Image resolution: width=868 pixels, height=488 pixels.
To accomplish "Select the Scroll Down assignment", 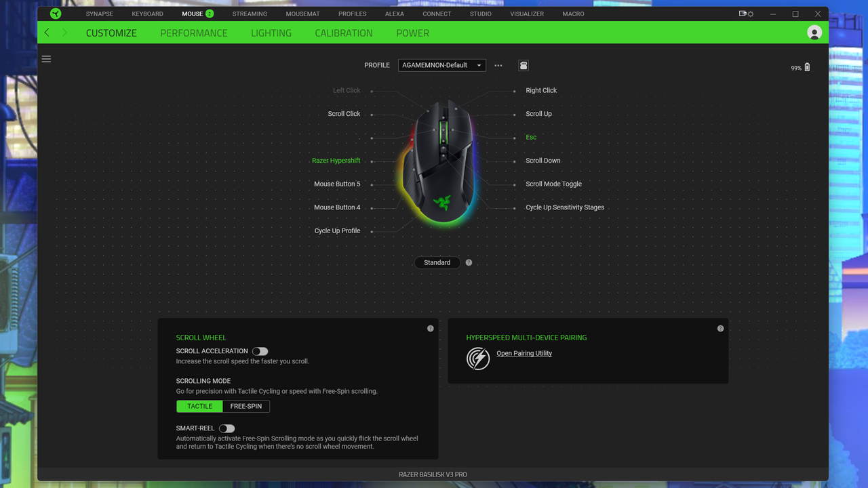I will point(543,161).
